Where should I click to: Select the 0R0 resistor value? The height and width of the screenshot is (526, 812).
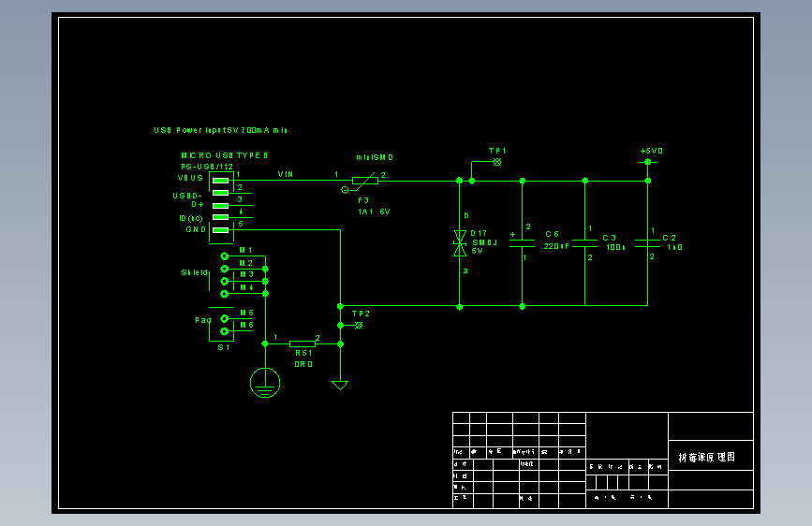303,364
